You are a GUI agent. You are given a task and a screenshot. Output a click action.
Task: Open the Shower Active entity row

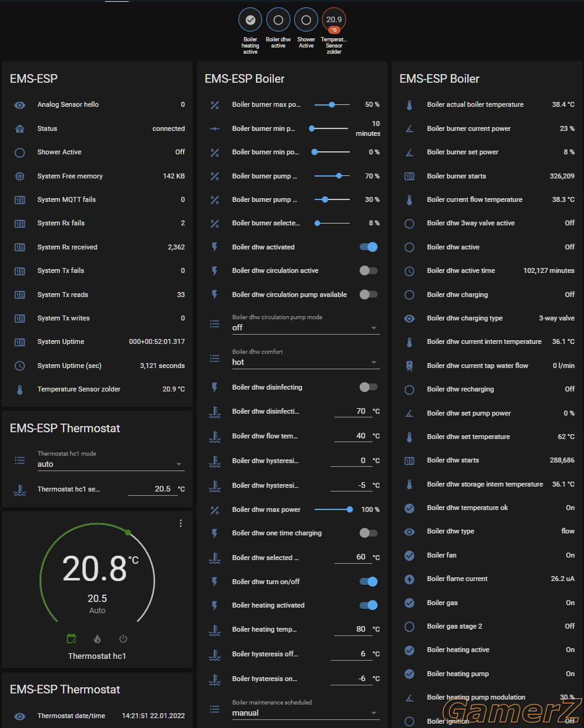click(98, 153)
